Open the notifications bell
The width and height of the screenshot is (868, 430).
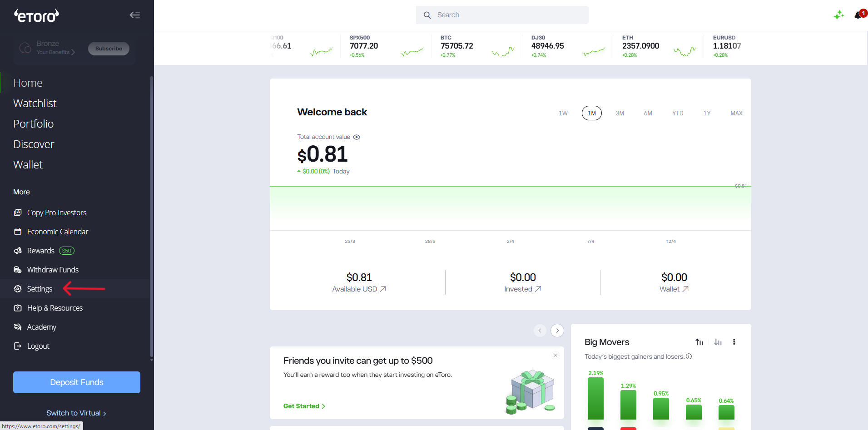point(858,15)
